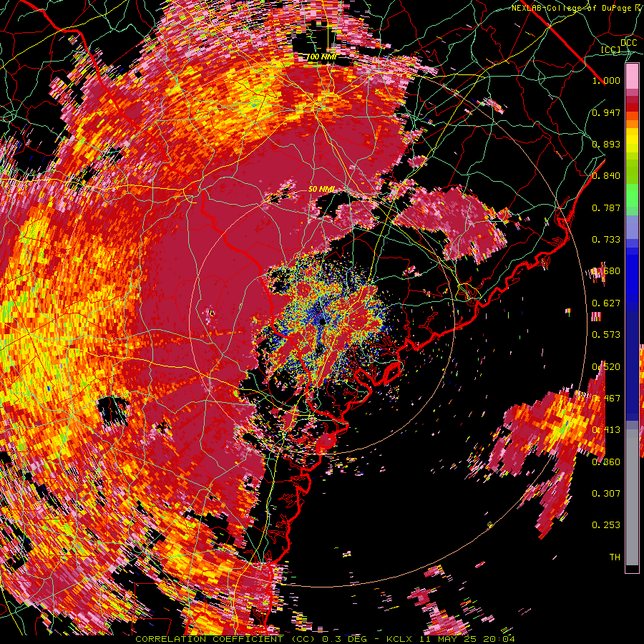Click the "100 NMI" range ring label
Image resolution: width=644 pixels, height=644 pixels.
tap(321, 57)
